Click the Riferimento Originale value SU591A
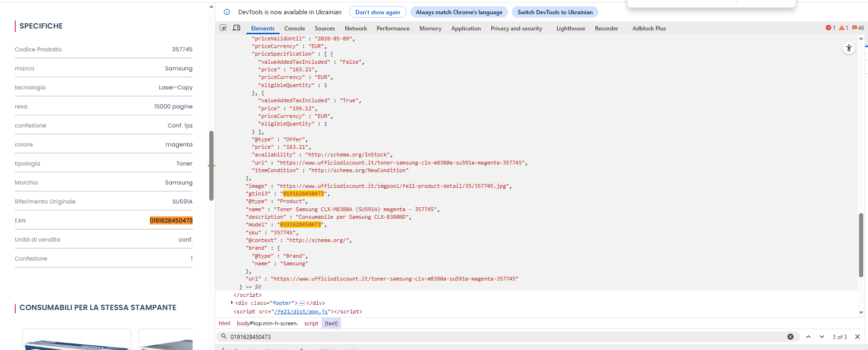The image size is (868, 350). tap(182, 202)
